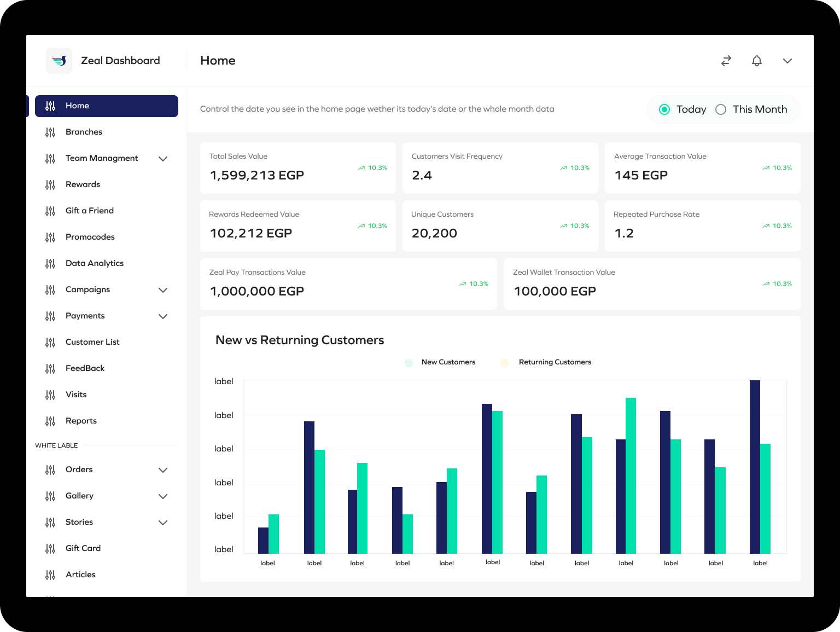This screenshot has width=840, height=632.
Task: Click the sliders icon beside Home
Action: pos(50,106)
